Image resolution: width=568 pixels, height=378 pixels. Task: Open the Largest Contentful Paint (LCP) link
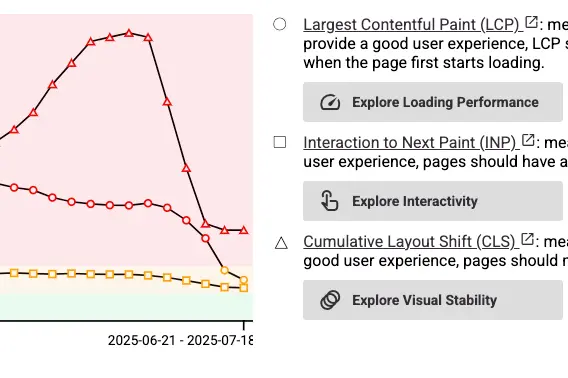411,25
